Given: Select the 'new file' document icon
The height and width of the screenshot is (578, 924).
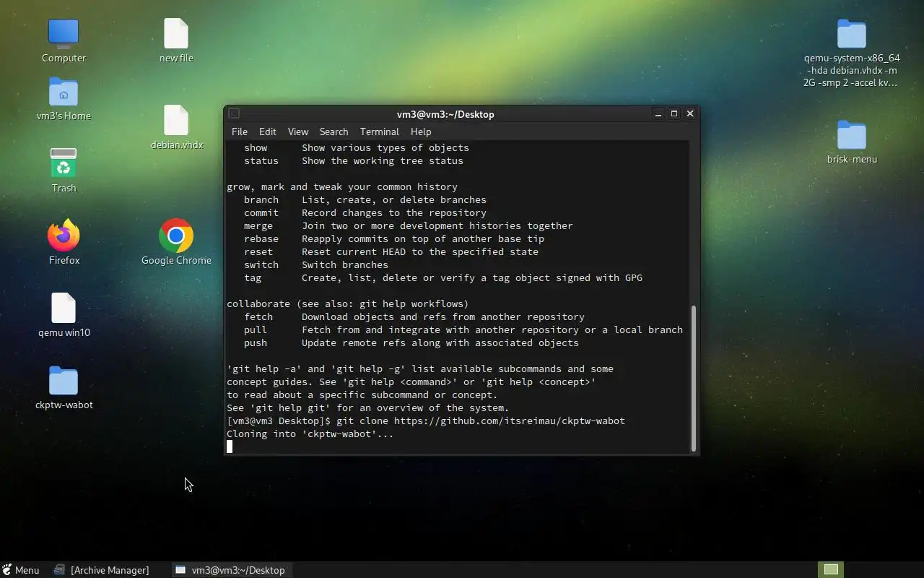Looking at the screenshot, I should (x=176, y=33).
